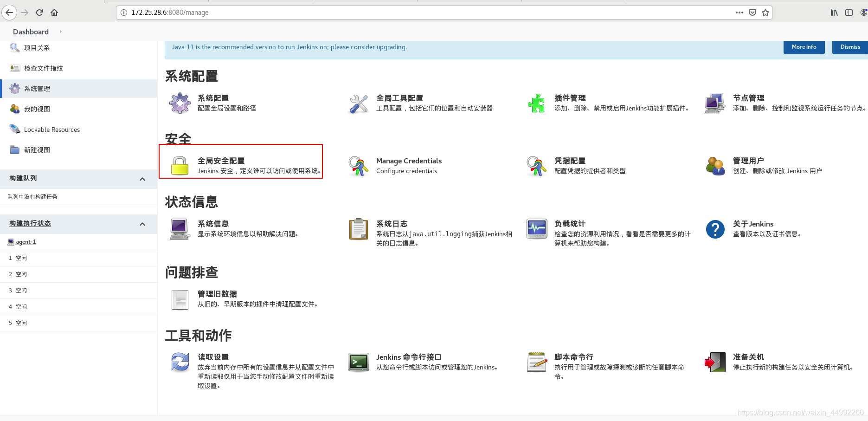Open the agent-1 node link
The height and width of the screenshot is (421, 868).
26,242
